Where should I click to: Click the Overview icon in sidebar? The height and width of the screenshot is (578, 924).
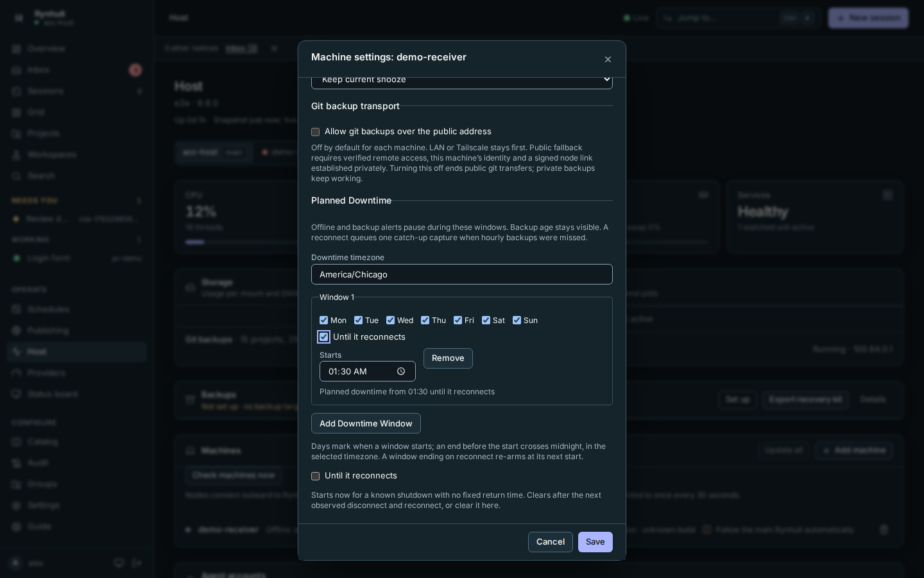(17, 49)
